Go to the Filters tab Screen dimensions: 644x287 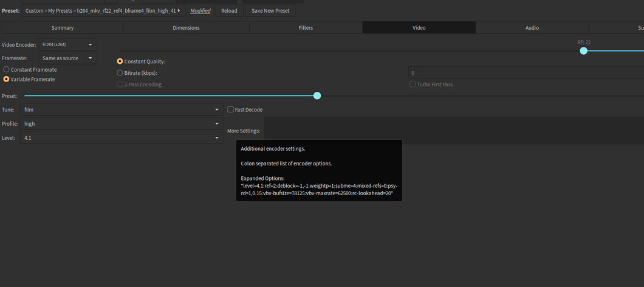[306, 27]
